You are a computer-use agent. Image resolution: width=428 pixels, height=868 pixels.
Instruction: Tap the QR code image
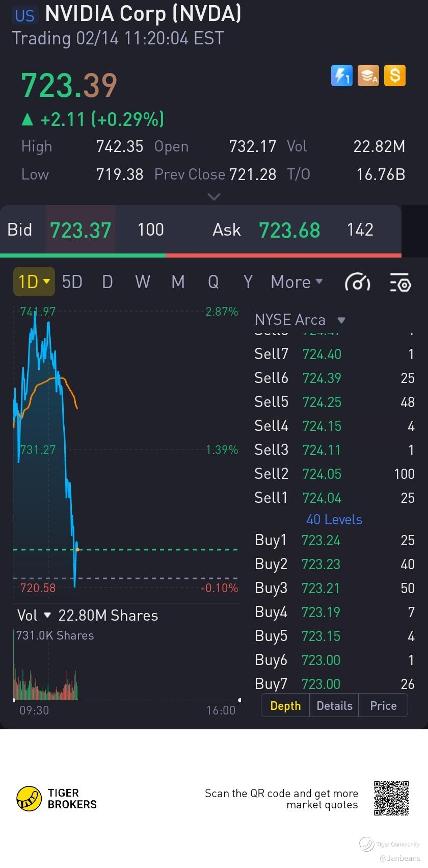click(x=391, y=798)
